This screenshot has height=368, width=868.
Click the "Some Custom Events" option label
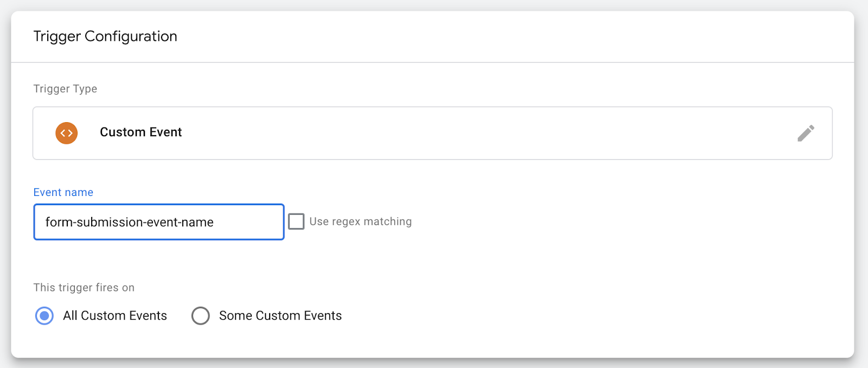280,315
